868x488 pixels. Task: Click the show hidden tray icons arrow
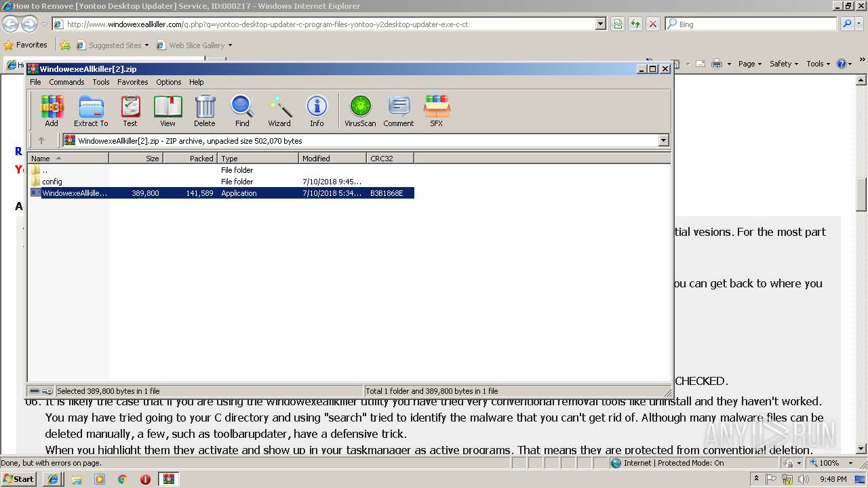[756, 479]
